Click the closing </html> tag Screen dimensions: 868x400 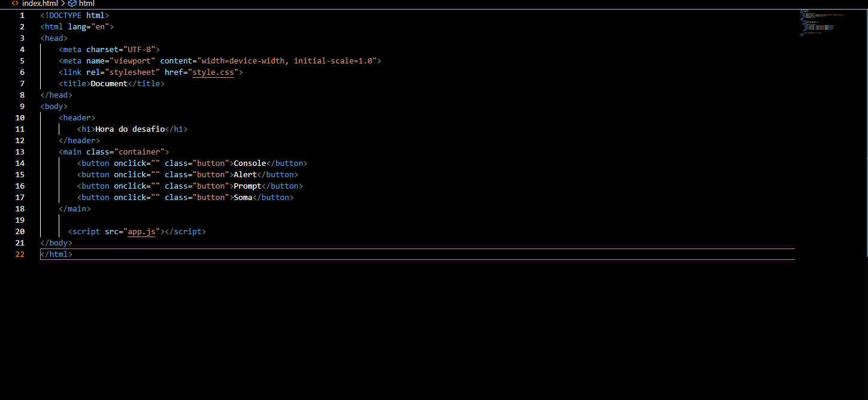click(56, 254)
